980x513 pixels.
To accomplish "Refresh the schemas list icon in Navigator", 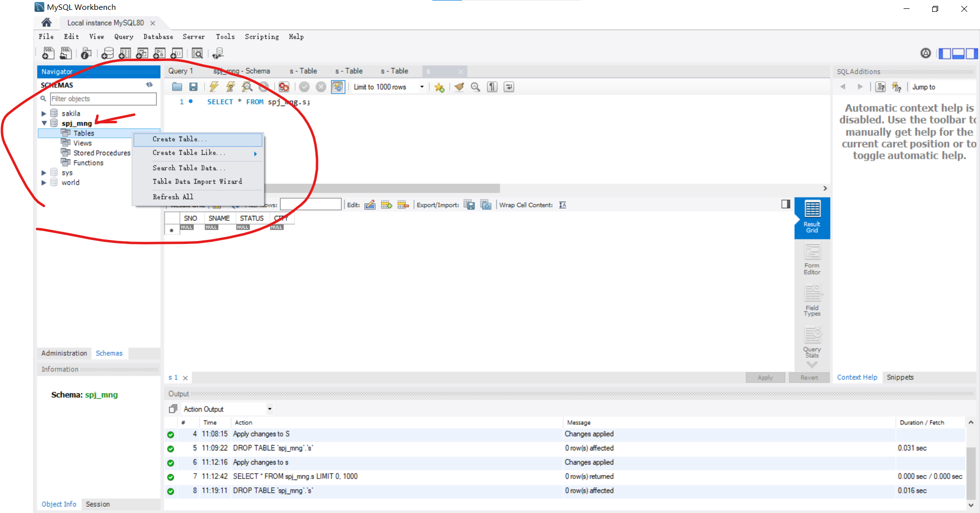I will (x=149, y=85).
